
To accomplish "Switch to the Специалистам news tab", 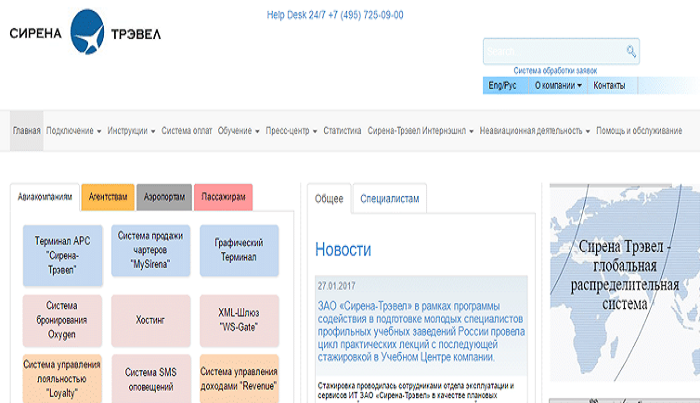I will (390, 198).
